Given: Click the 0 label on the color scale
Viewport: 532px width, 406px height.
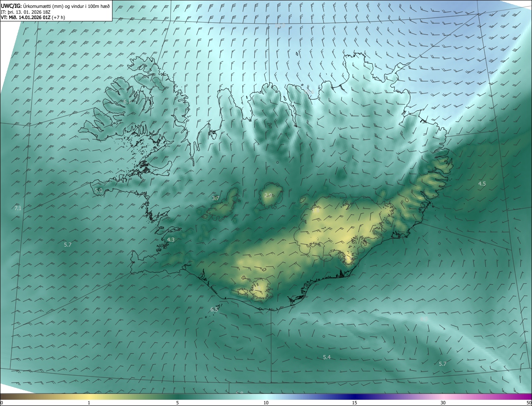Looking at the screenshot, I should (x=2, y=403).
